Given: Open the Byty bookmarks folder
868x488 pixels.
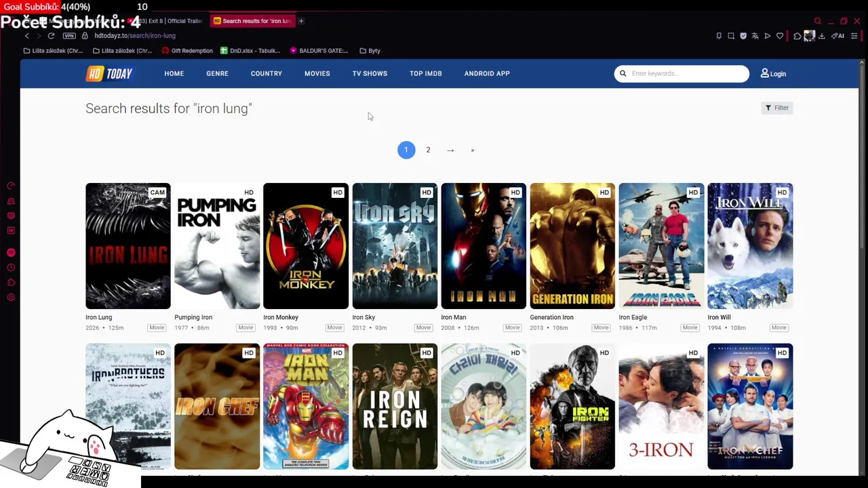Looking at the screenshot, I should coord(370,51).
